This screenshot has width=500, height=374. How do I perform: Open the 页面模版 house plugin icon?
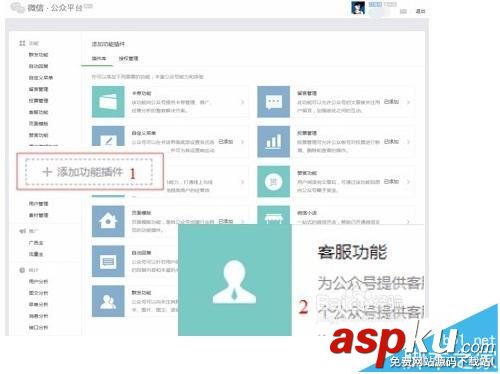tap(108, 221)
